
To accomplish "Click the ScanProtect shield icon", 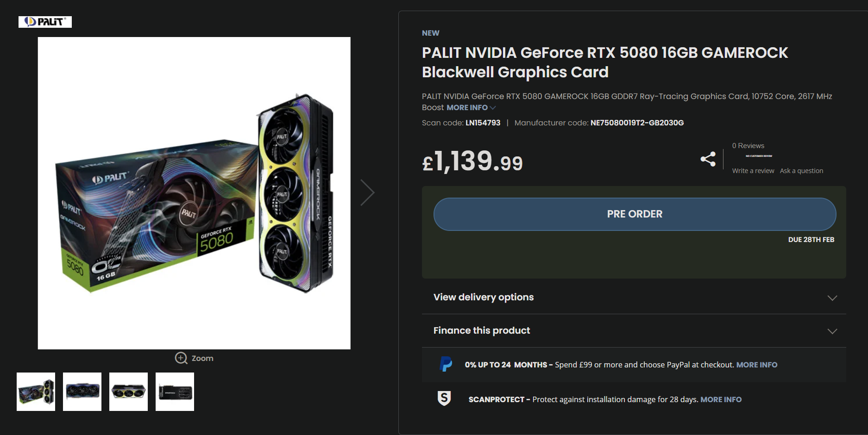I will 444,398.
